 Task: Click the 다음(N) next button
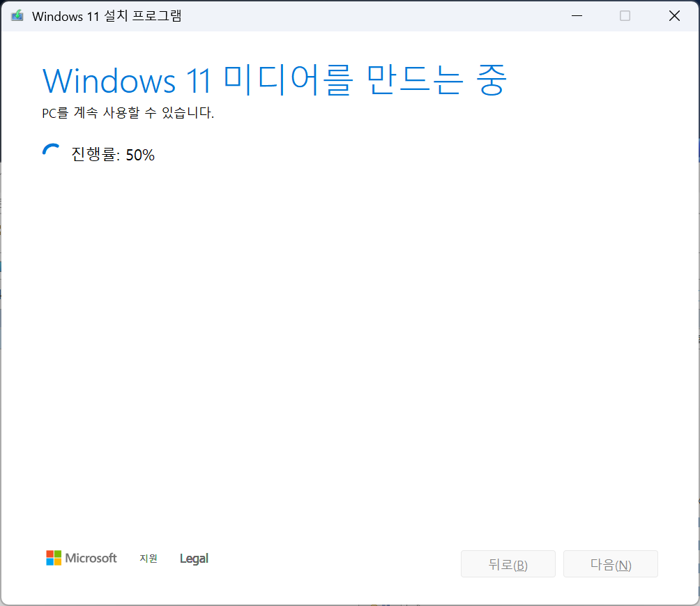[611, 564]
